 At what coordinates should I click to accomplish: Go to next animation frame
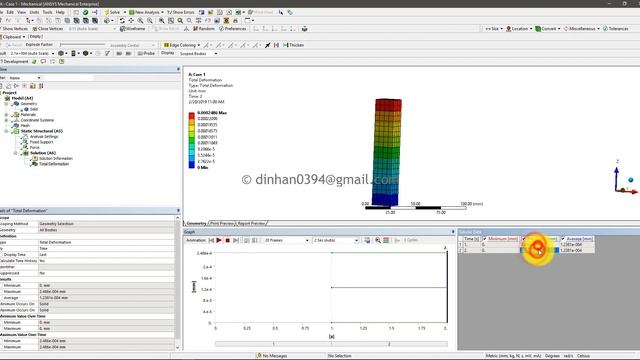(236, 240)
